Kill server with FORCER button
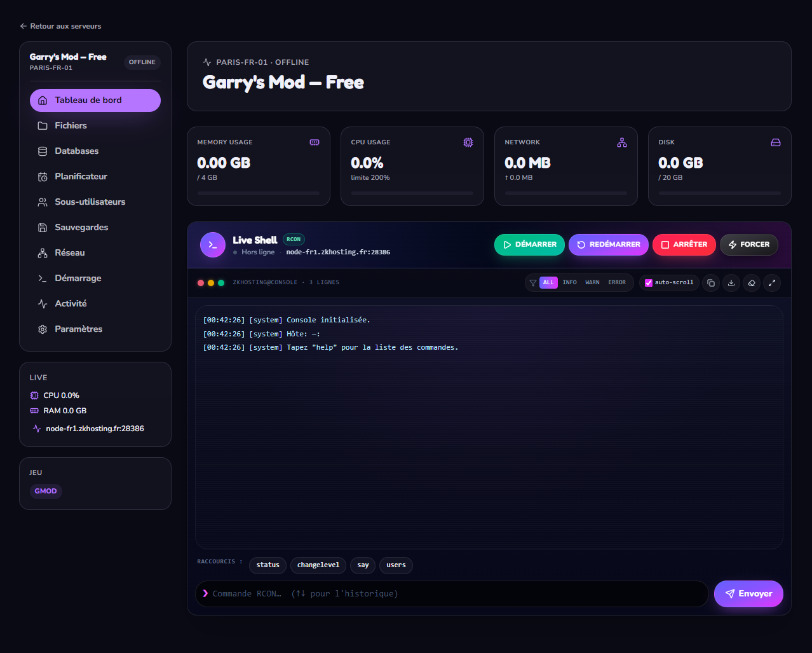 pyautogui.click(x=749, y=245)
